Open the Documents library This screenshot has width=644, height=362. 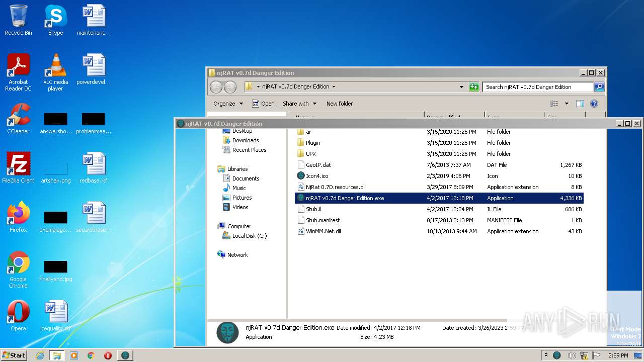tap(240, 178)
